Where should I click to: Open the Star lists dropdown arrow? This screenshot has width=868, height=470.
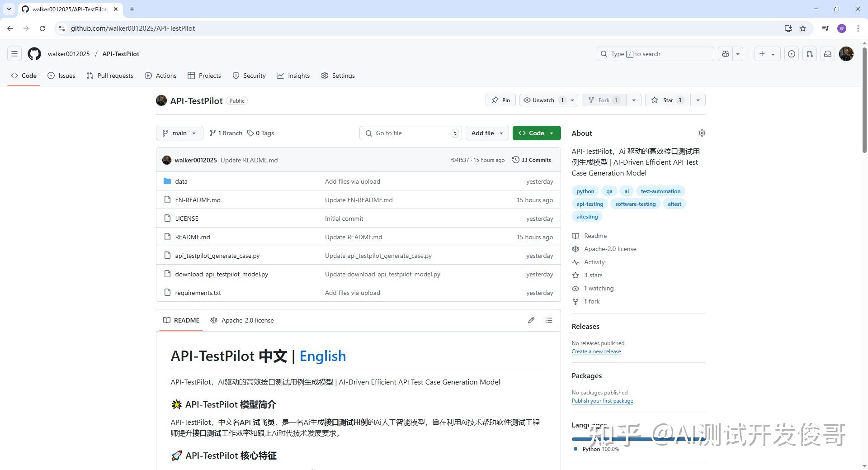698,100
